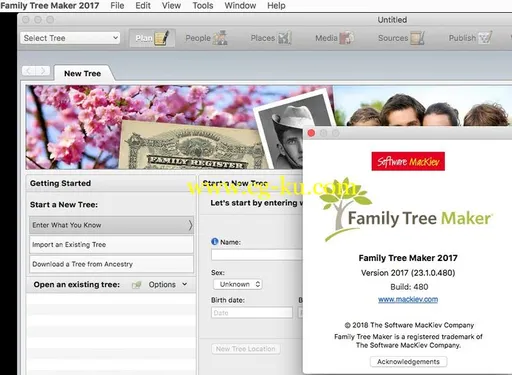Click the Version 2017 (23.1.0.480) text

coord(408,273)
